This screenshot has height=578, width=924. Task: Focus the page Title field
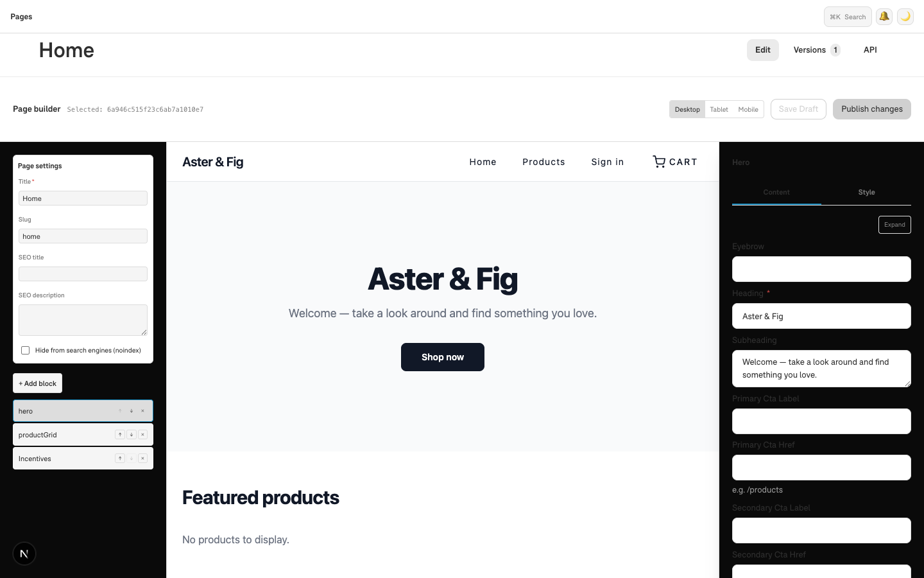pyautogui.click(x=83, y=198)
